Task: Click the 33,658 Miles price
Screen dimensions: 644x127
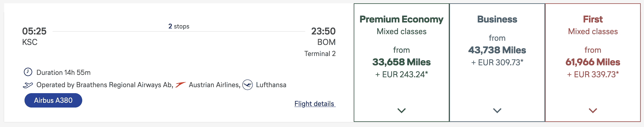Action: [402, 62]
